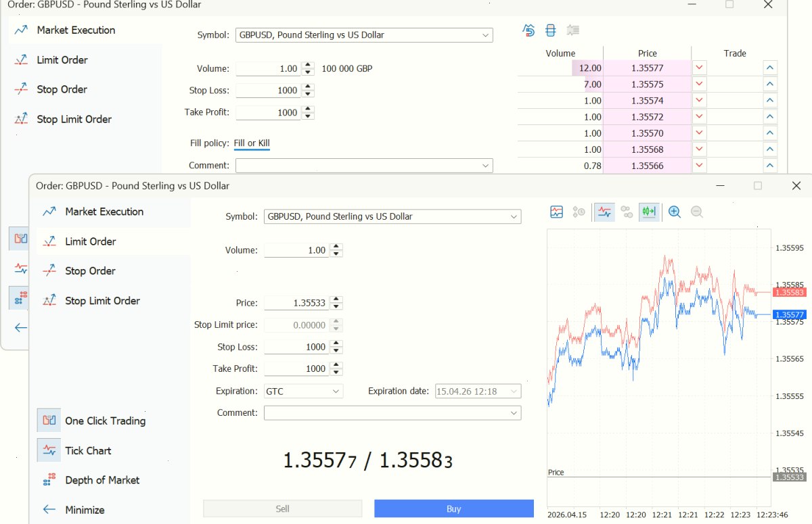Click the spread display icon above Volume column
This screenshot has height=524, width=812.
pos(551,30)
